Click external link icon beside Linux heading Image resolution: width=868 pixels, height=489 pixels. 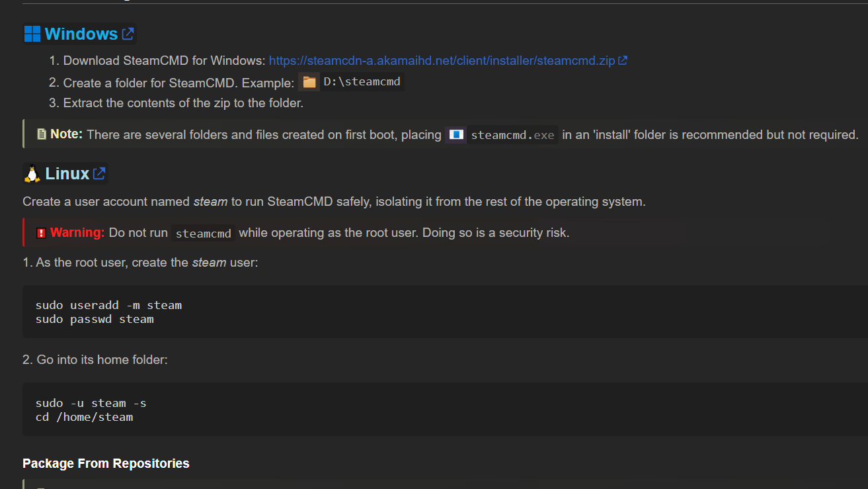[99, 173]
